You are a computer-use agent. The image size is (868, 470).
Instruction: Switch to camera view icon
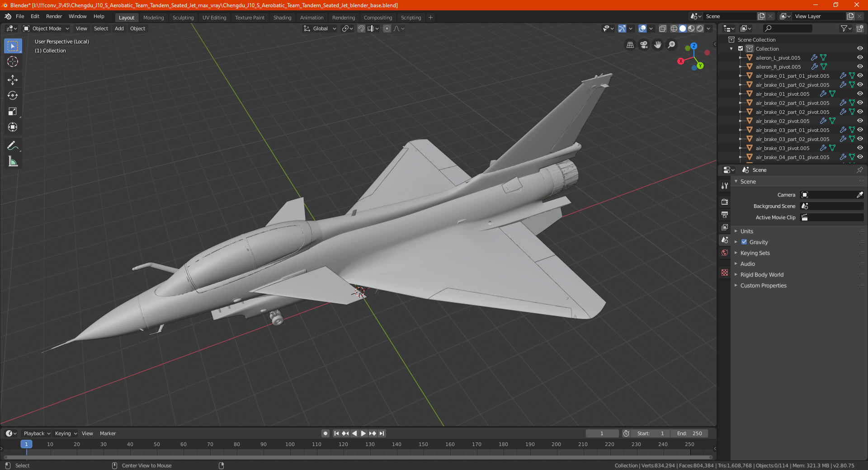pyautogui.click(x=644, y=45)
